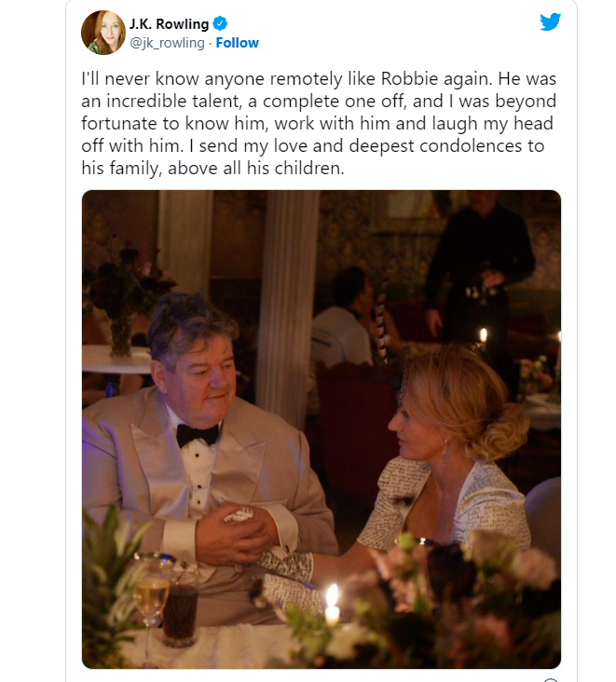
Task: Click the Twitter bird logo
Action: (x=551, y=22)
